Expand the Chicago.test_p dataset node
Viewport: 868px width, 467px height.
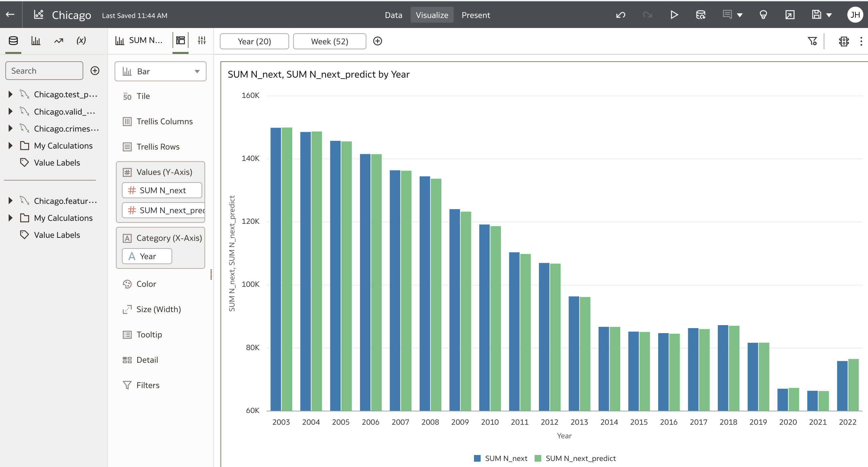click(10, 94)
